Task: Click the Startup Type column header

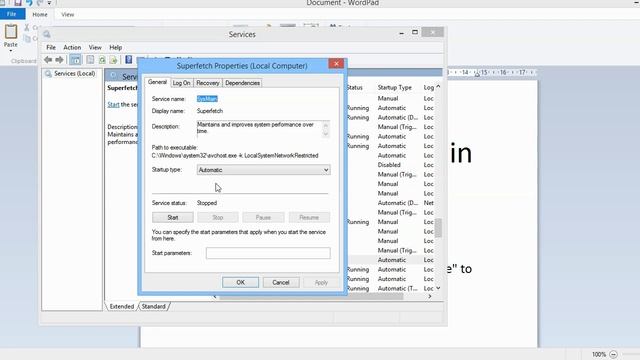Action: point(395,87)
